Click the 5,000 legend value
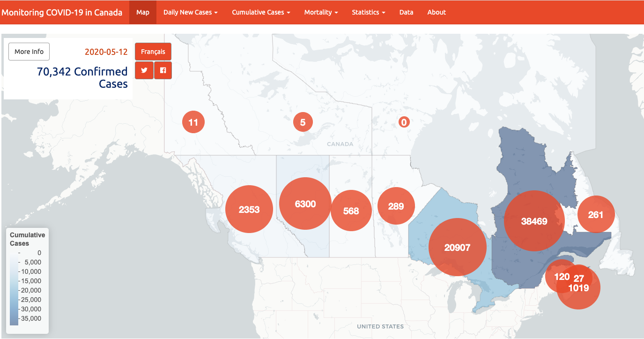The image size is (644, 339). 33,262
